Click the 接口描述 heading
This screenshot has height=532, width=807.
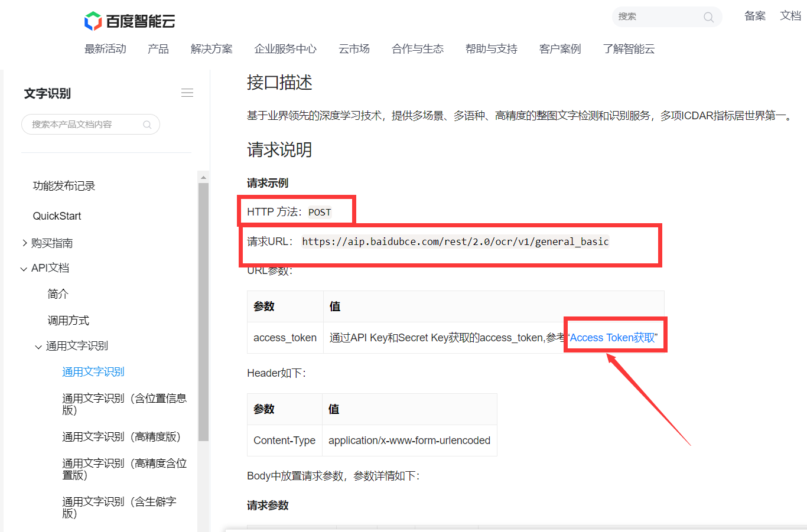pyautogui.click(x=279, y=83)
